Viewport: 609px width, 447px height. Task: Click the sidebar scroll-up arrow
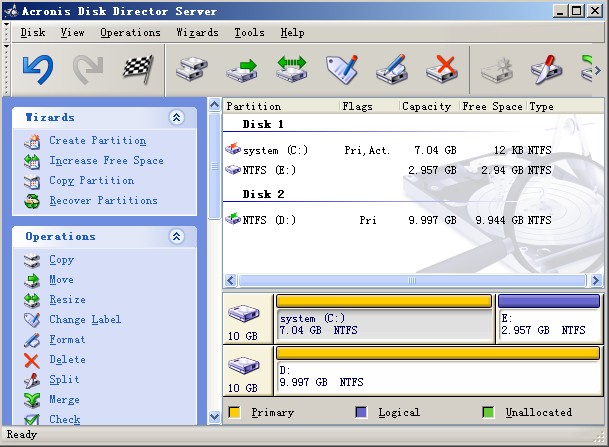tap(214, 105)
